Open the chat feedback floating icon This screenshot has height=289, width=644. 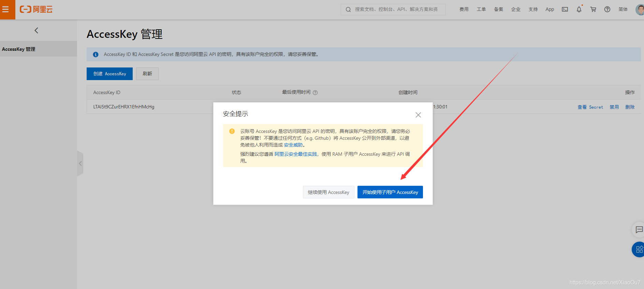(x=639, y=230)
